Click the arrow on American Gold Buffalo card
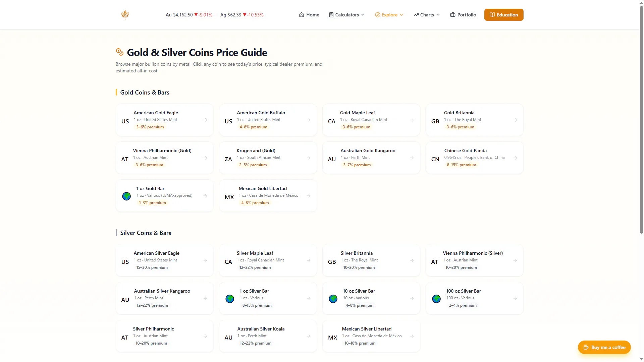 pyautogui.click(x=309, y=120)
